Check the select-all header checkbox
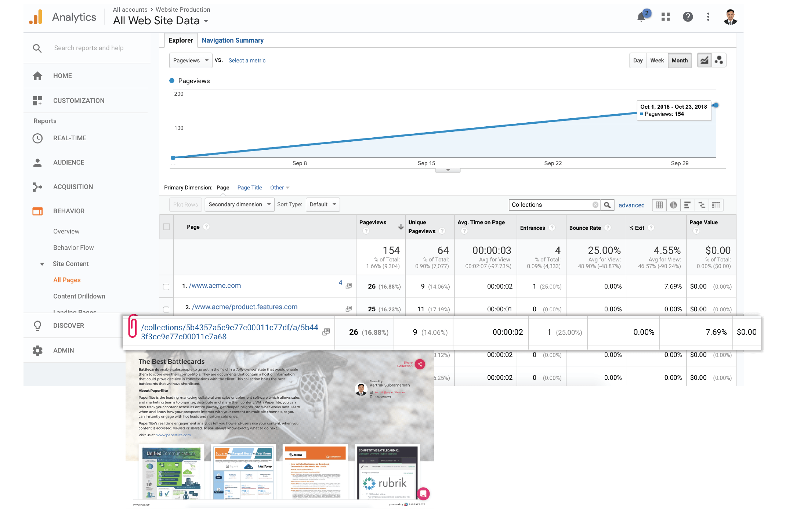Viewport: 793px width, 532px height. click(166, 227)
